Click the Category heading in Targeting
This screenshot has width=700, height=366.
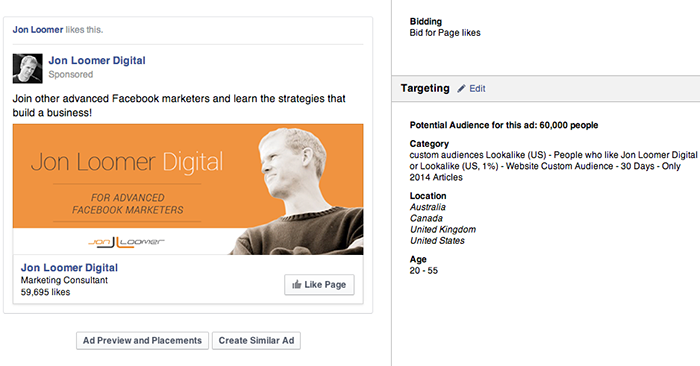click(429, 144)
